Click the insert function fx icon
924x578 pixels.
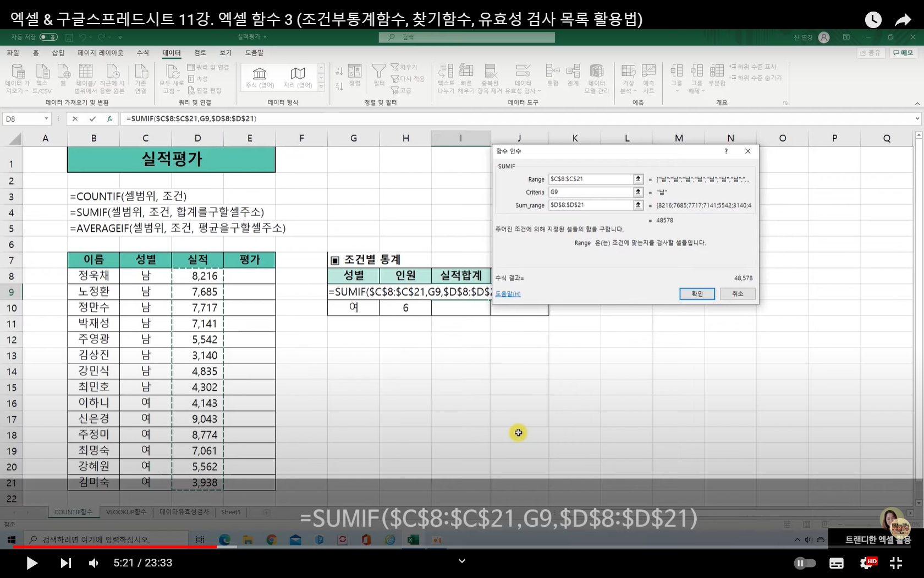point(109,118)
